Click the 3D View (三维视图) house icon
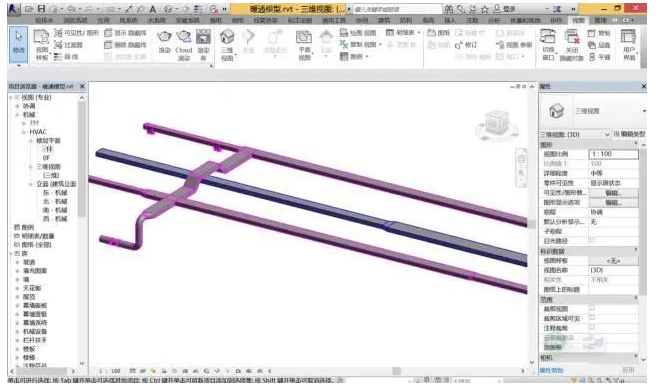 [227, 38]
